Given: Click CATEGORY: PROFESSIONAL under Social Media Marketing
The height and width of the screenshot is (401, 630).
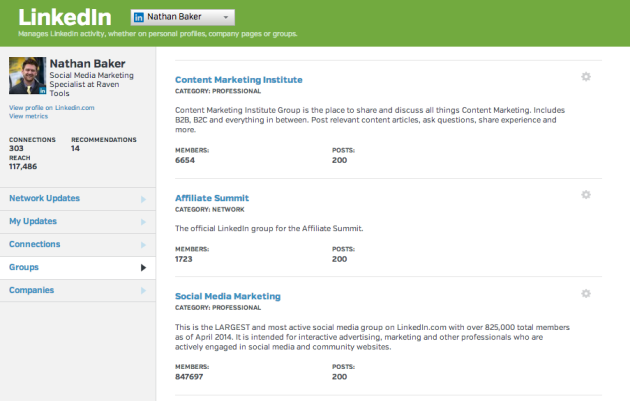Looking at the screenshot, I should [218, 307].
